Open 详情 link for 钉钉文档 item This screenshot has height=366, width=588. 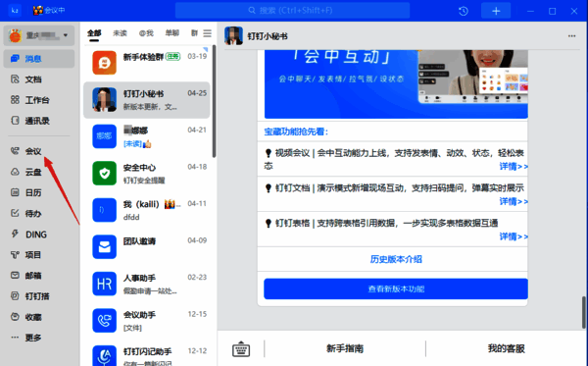(514, 201)
